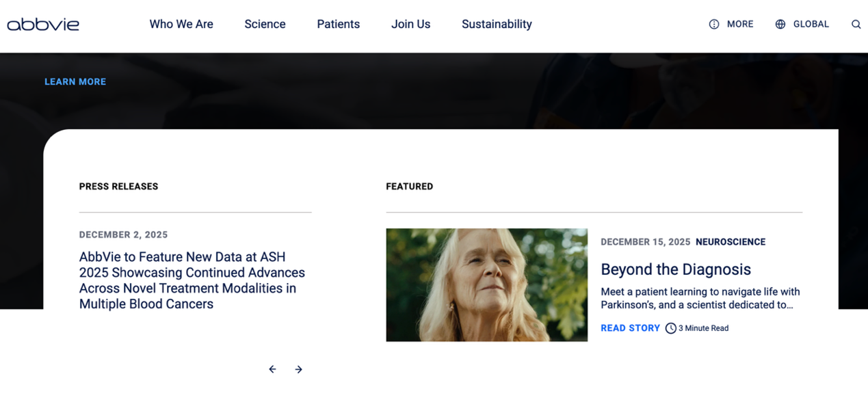Click the globe icon next to GLOBAL
The height and width of the screenshot is (402, 868).
pyautogui.click(x=779, y=24)
